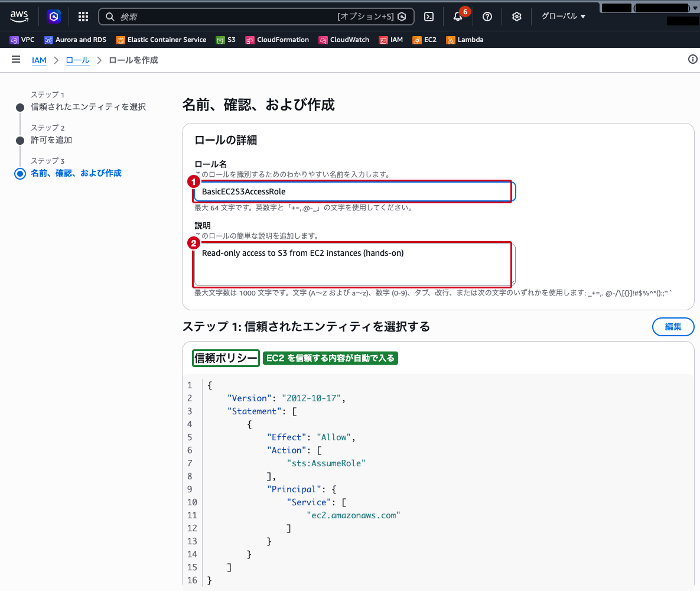Open Elastic Container Service shortcut
This screenshot has height=591, width=700.
point(161,40)
